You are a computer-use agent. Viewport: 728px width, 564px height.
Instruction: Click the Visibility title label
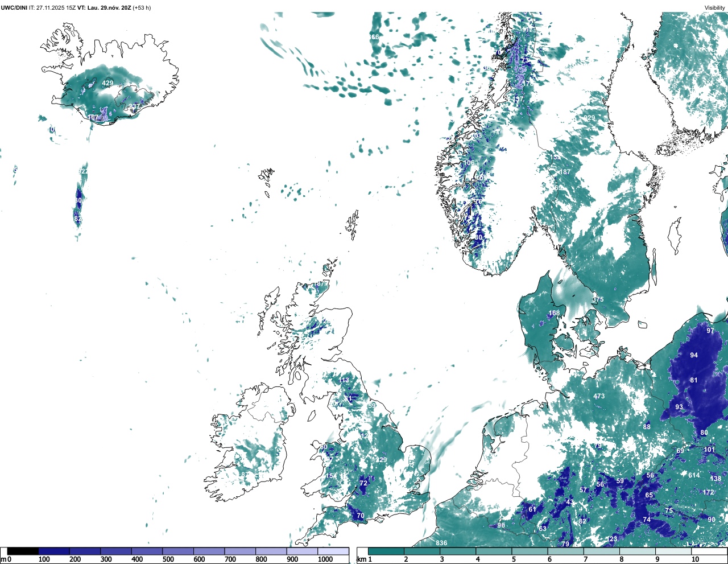(714, 7)
